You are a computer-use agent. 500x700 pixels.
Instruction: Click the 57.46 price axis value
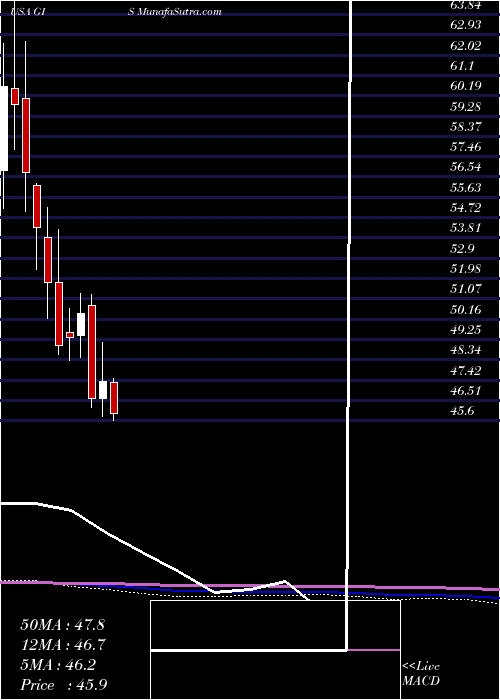tap(466, 147)
